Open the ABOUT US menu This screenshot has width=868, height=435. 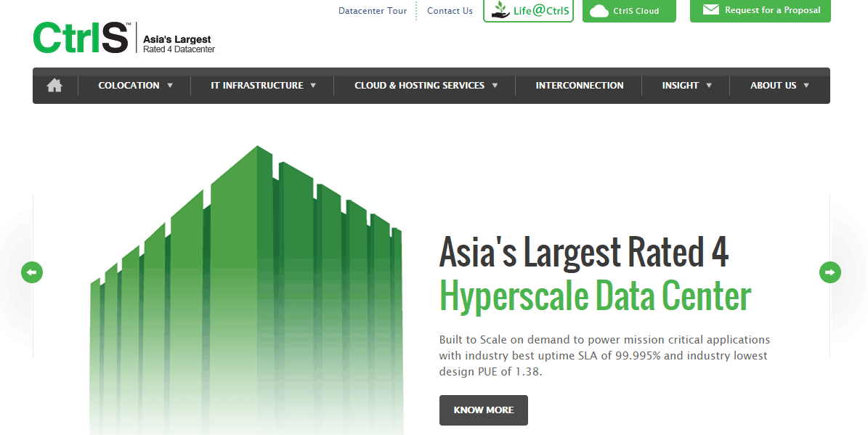coord(773,85)
